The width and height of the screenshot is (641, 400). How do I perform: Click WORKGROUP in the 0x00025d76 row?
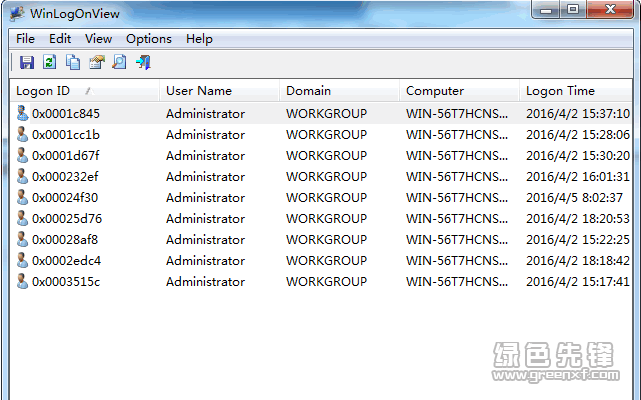(326, 218)
